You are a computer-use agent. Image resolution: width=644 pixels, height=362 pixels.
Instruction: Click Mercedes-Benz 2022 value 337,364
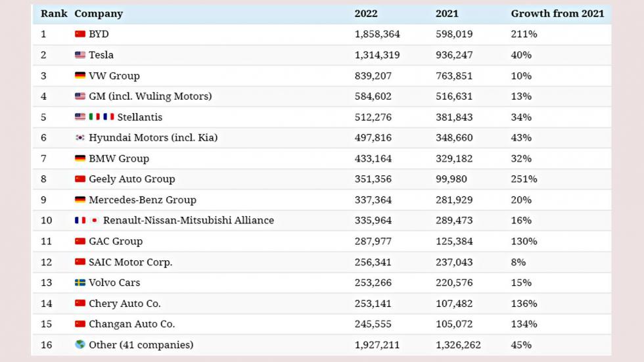pyautogui.click(x=373, y=200)
